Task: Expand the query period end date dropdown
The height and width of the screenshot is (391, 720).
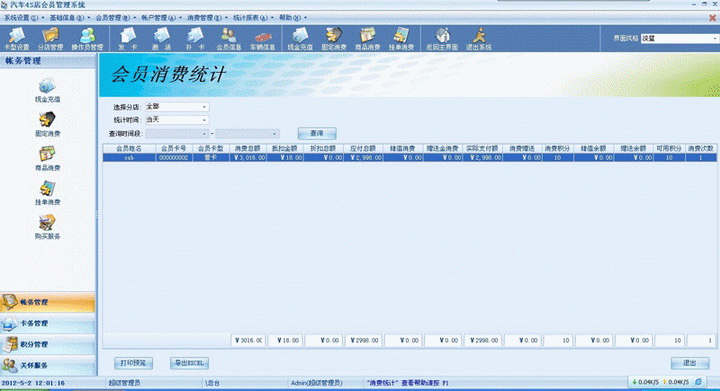Action: [x=275, y=134]
